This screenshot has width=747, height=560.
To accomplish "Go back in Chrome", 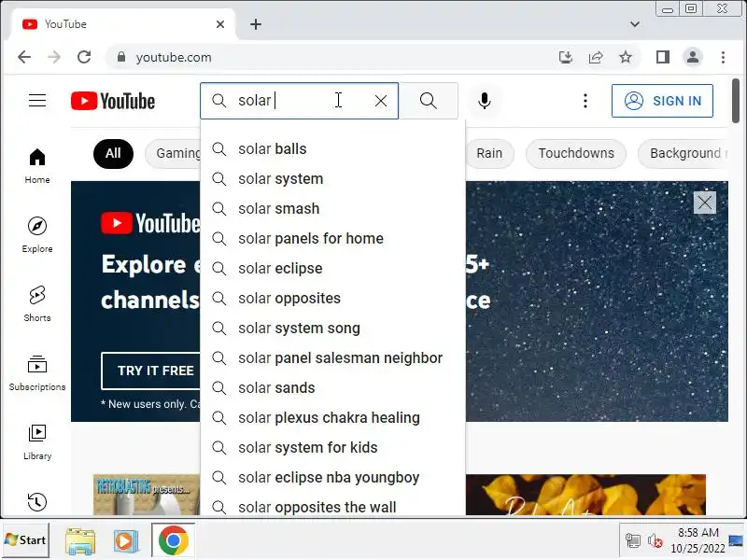I will (x=24, y=57).
